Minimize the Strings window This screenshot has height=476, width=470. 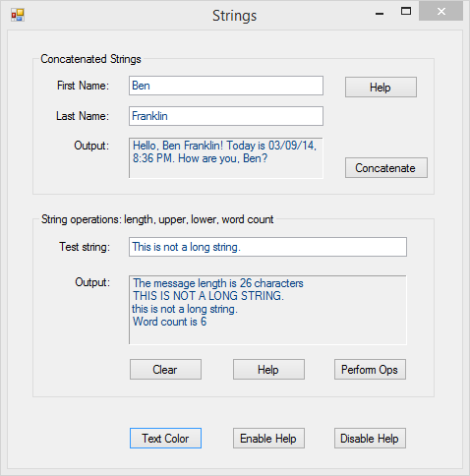pyautogui.click(x=380, y=13)
